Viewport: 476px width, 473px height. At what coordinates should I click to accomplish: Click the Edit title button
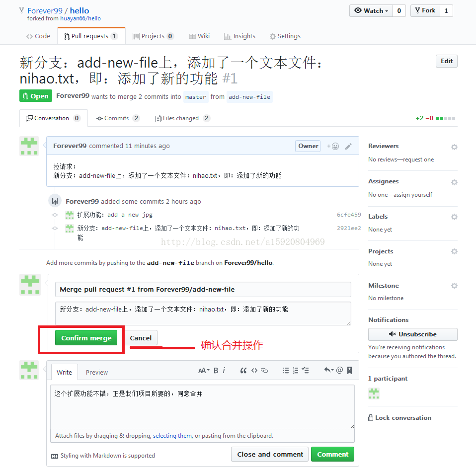coord(447,61)
